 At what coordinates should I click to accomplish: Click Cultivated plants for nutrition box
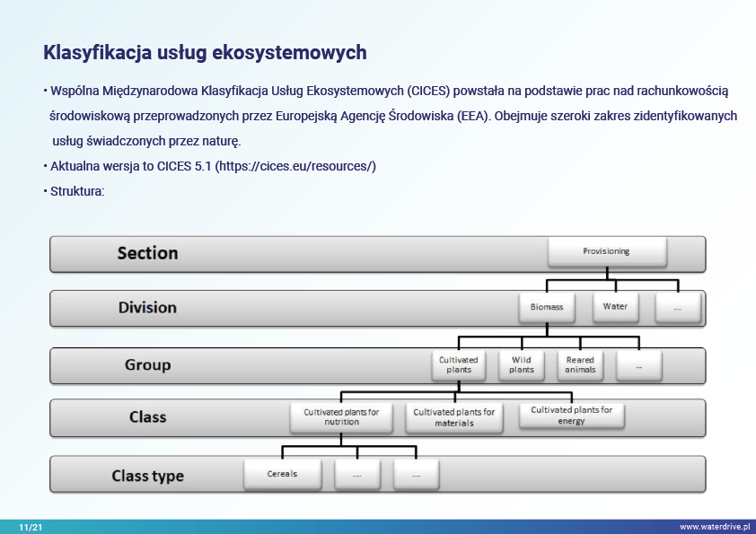coord(341,417)
